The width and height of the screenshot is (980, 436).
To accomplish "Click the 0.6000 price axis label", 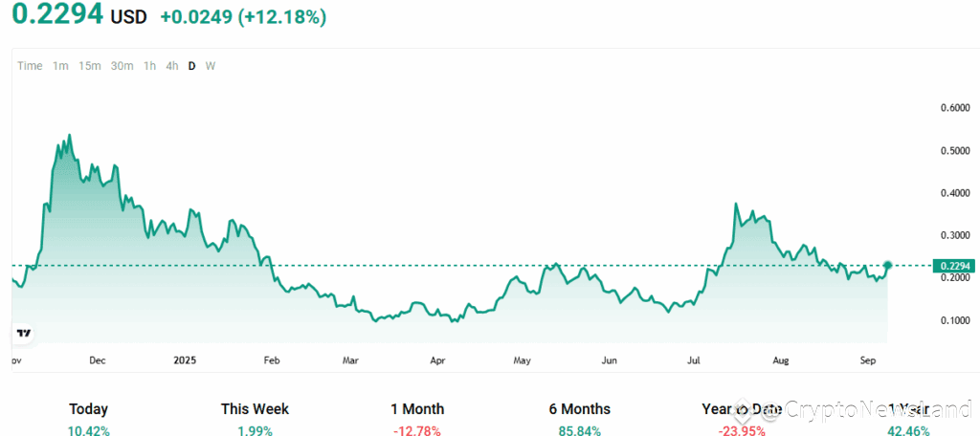I will point(956,108).
